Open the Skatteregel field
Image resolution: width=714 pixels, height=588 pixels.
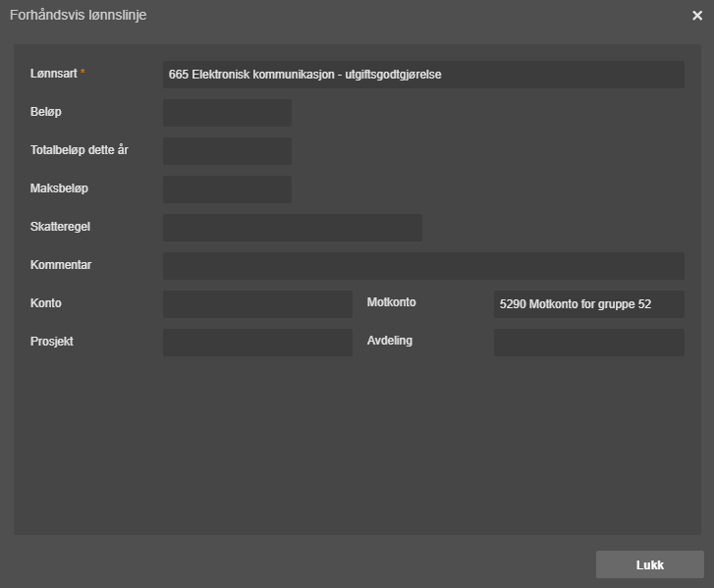coord(293,228)
